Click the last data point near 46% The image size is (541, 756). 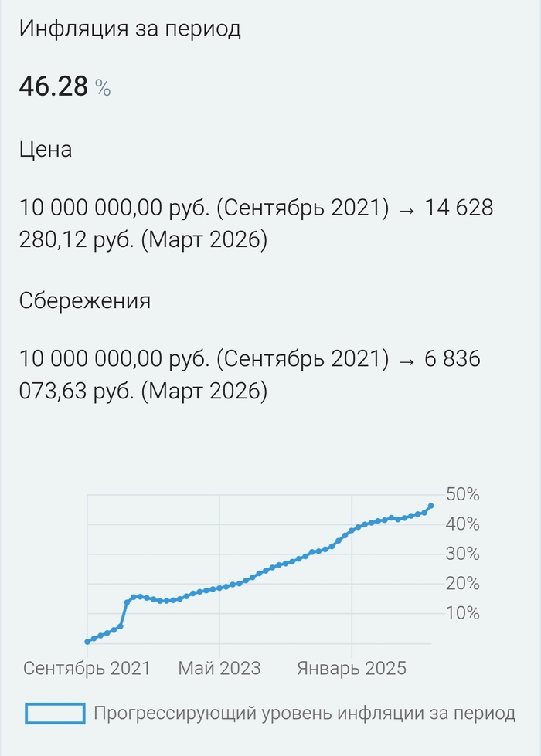pos(430,506)
